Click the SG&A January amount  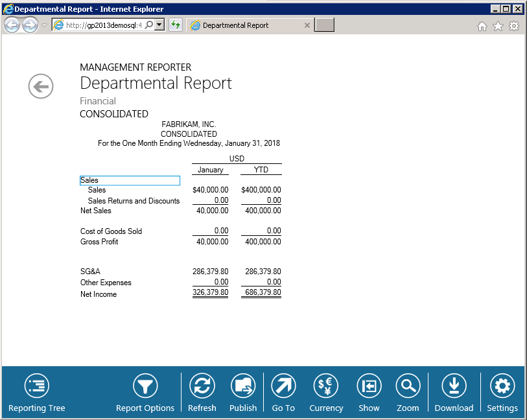coord(210,272)
